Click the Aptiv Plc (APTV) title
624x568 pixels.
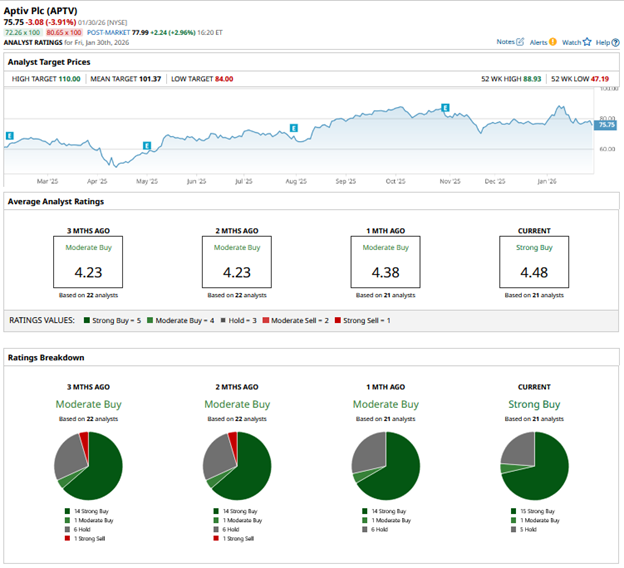click(x=46, y=8)
